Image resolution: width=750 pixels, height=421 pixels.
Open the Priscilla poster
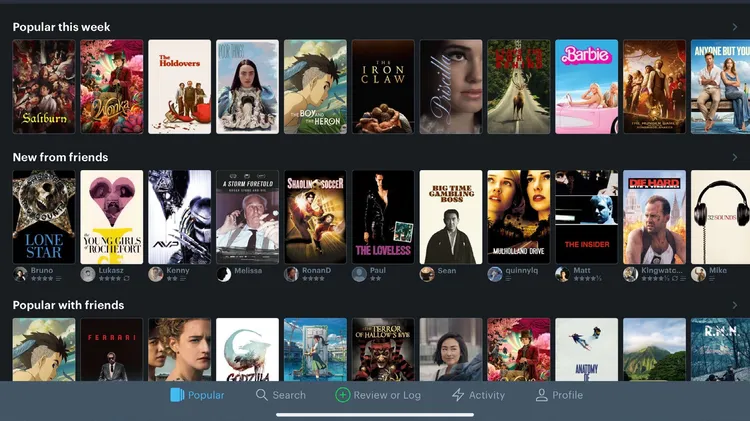(451, 87)
